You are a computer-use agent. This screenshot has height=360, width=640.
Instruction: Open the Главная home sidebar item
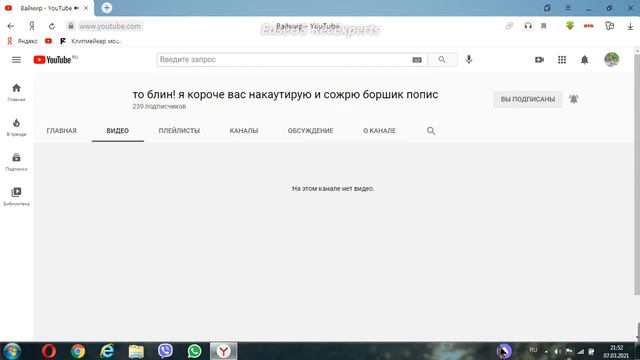(x=16, y=92)
